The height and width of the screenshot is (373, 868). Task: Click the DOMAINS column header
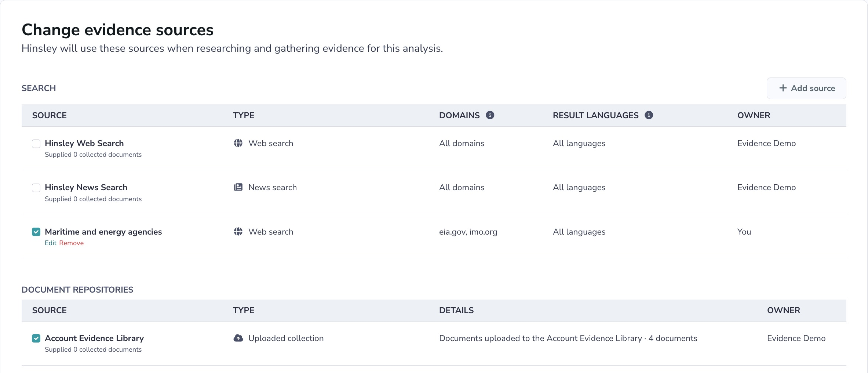pos(459,115)
